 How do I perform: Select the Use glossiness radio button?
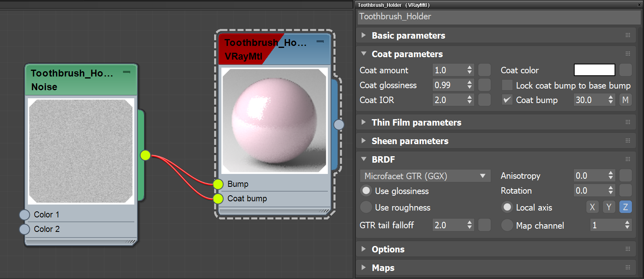click(x=366, y=191)
